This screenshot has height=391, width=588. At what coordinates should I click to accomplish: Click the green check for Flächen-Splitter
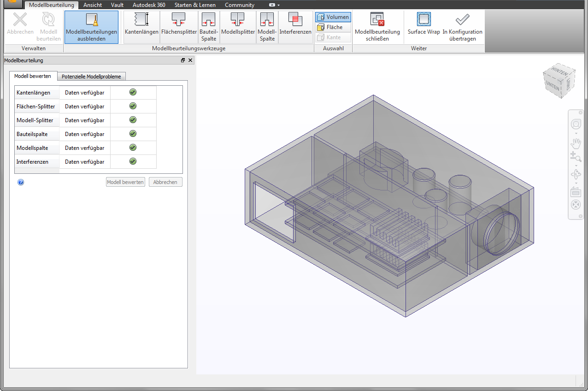point(133,106)
